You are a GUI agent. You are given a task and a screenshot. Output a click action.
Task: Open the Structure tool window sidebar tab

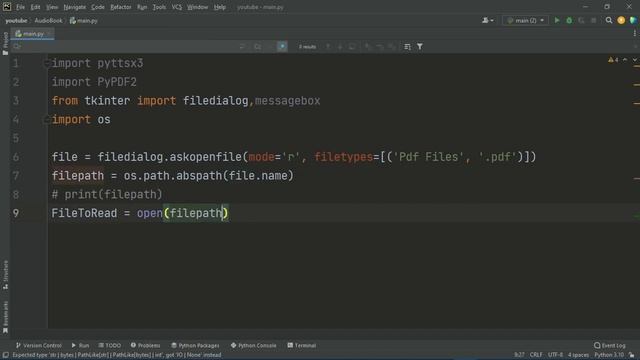tap(5, 275)
